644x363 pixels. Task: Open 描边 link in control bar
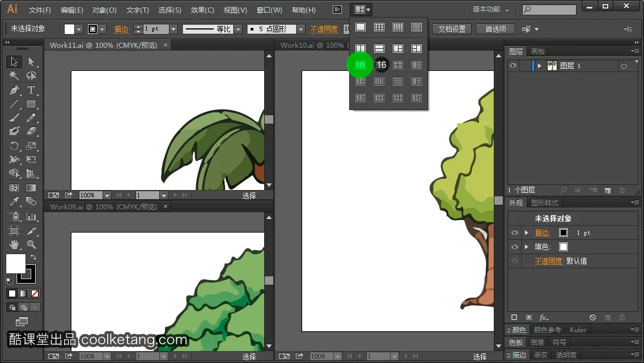pos(121,29)
